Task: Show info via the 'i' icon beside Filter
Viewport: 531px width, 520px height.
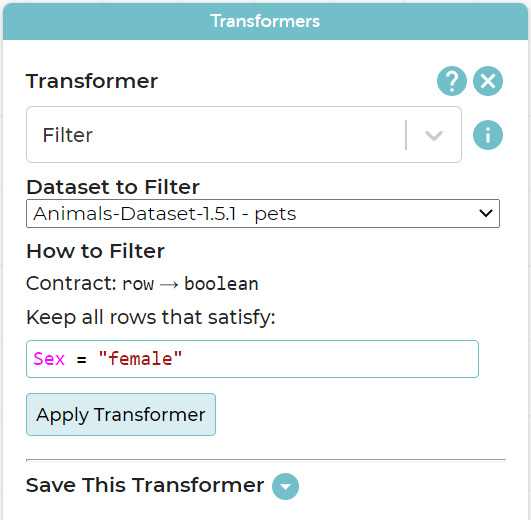Action: (488, 135)
